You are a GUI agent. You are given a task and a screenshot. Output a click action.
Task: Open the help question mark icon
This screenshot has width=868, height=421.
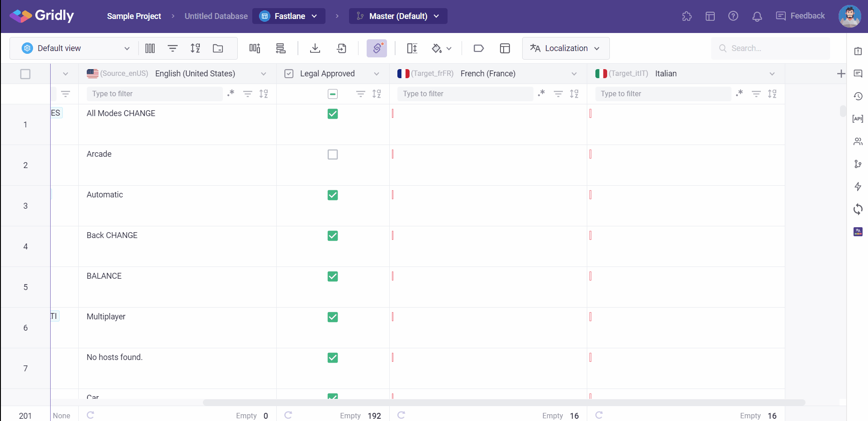click(733, 16)
